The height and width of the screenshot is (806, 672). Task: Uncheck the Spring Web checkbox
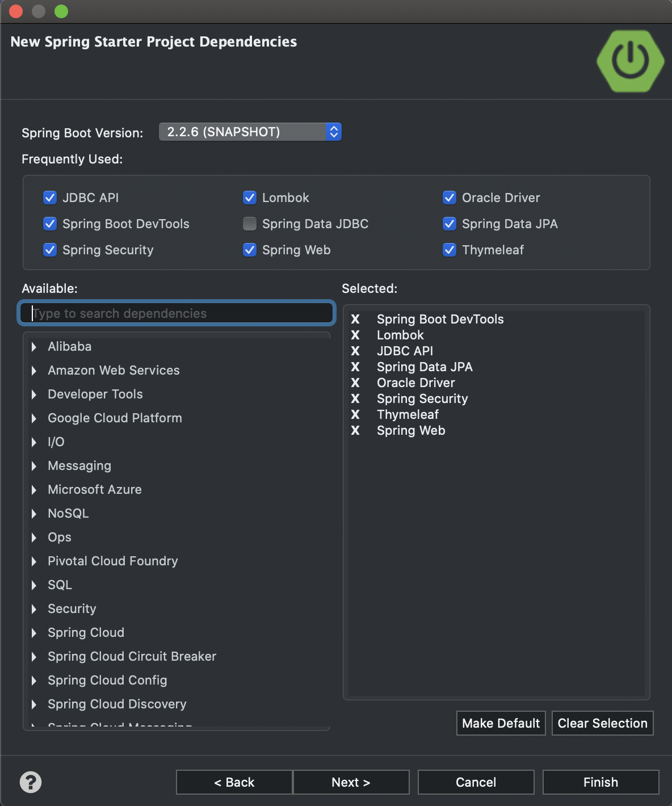pyautogui.click(x=250, y=250)
